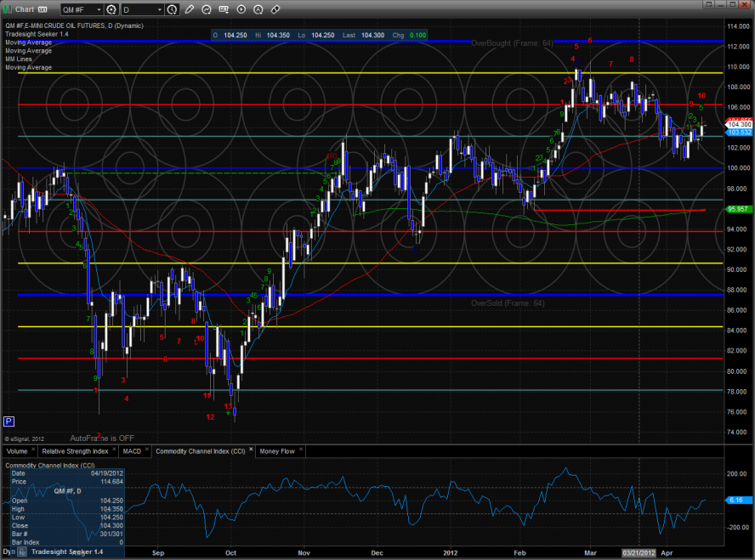Screen dimensions: 755x560
Task: Click the interval clock icon
Action: pos(173,10)
